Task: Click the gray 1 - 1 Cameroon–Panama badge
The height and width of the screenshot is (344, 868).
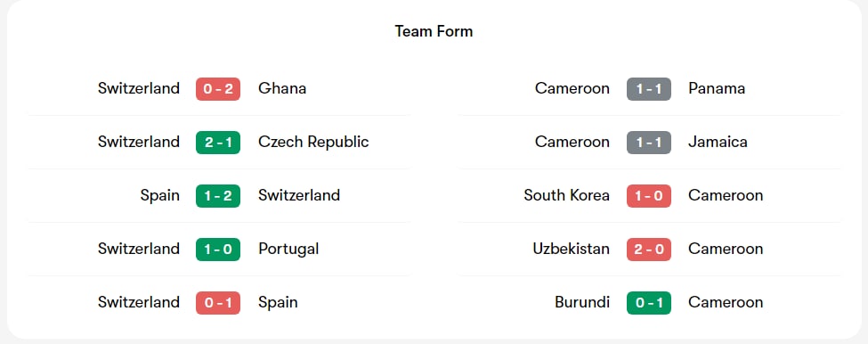Action: 649,88
